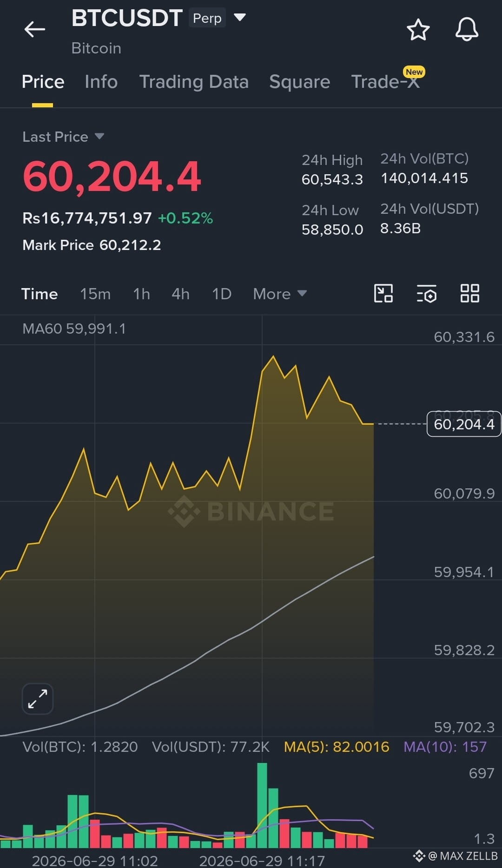This screenshot has width=502, height=868.
Task: Expand the More intervals dropdown
Action: (280, 294)
